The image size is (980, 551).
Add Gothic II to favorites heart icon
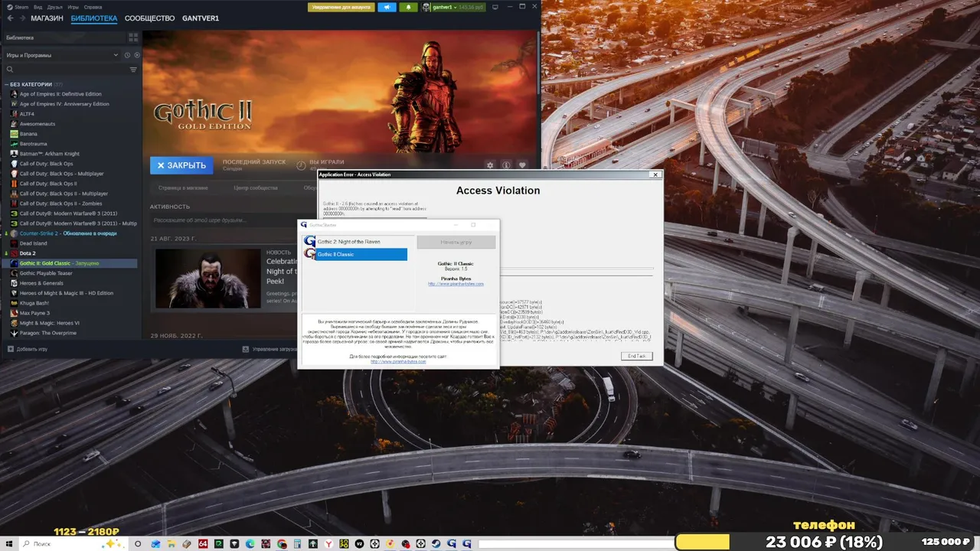[522, 165]
